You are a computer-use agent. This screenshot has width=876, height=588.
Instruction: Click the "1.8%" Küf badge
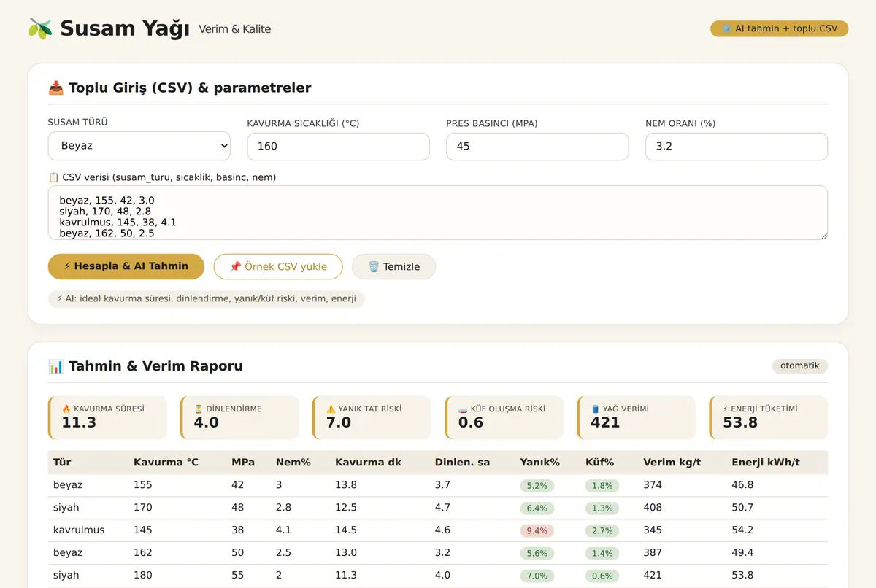tap(602, 485)
